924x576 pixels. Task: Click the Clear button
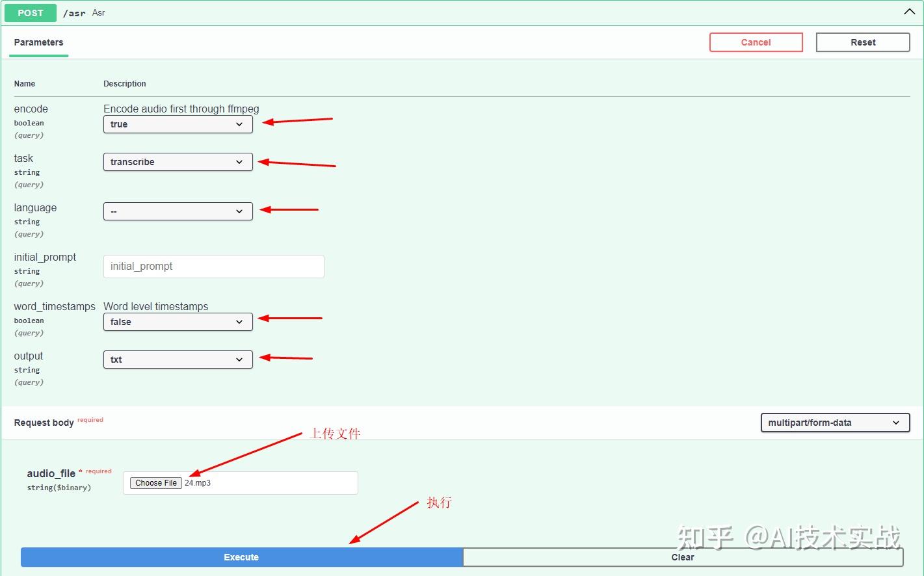click(683, 557)
